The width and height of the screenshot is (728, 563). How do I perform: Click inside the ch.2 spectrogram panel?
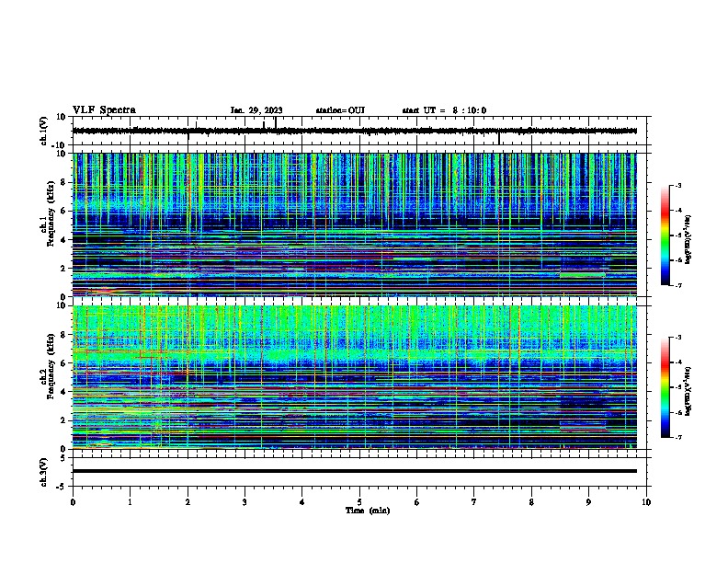pyautogui.click(x=355, y=377)
